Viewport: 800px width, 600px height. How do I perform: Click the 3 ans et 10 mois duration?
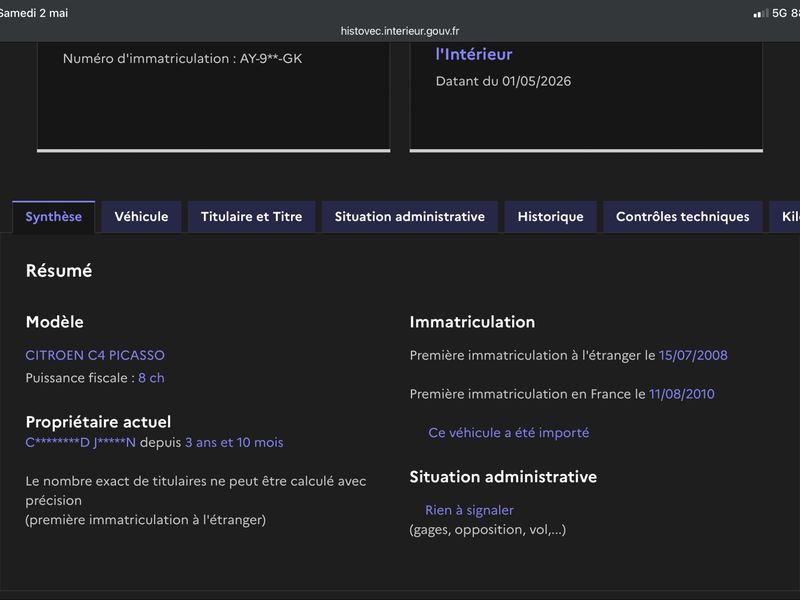pos(234,442)
